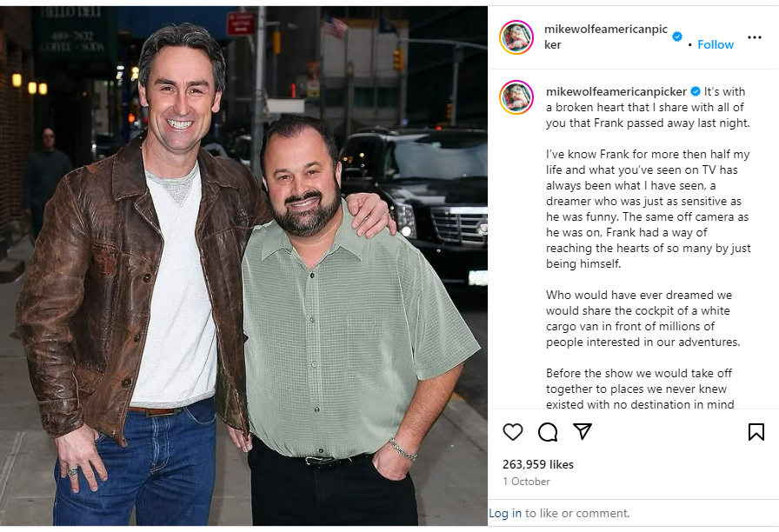This screenshot has height=532, width=779.
Task: Save the post with the bookmark icon
Action: pyautogui.click(x=756, y=432)
